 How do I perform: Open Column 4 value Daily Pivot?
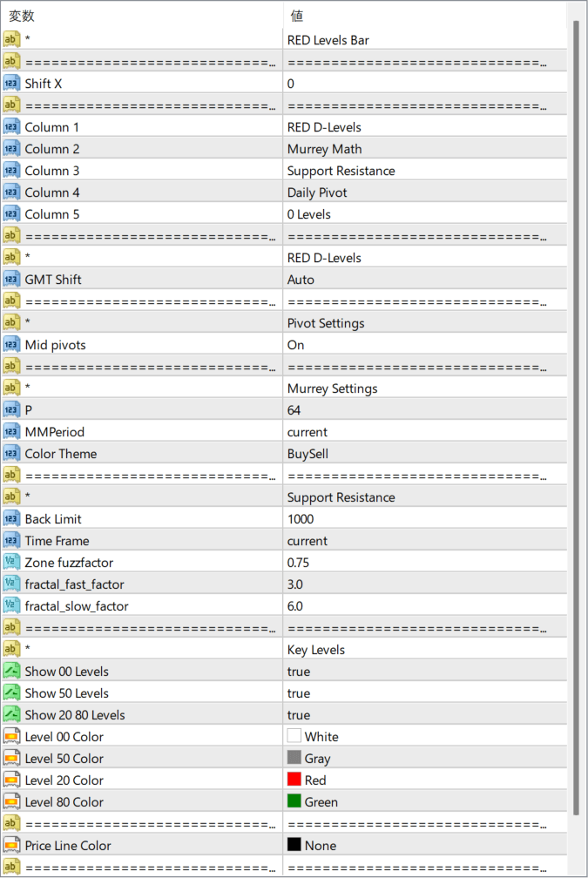317,192
